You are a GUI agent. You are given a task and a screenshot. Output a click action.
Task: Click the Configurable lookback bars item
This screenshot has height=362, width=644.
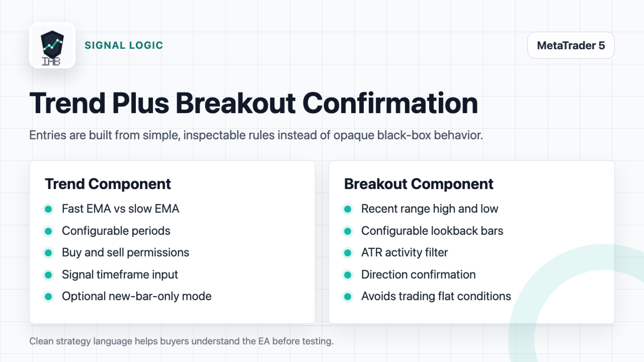[432, 231]
